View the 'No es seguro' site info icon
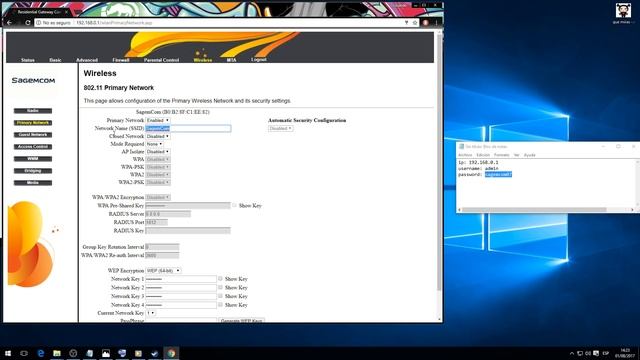This screenshot has height=360, width=640. pos(39,23)
